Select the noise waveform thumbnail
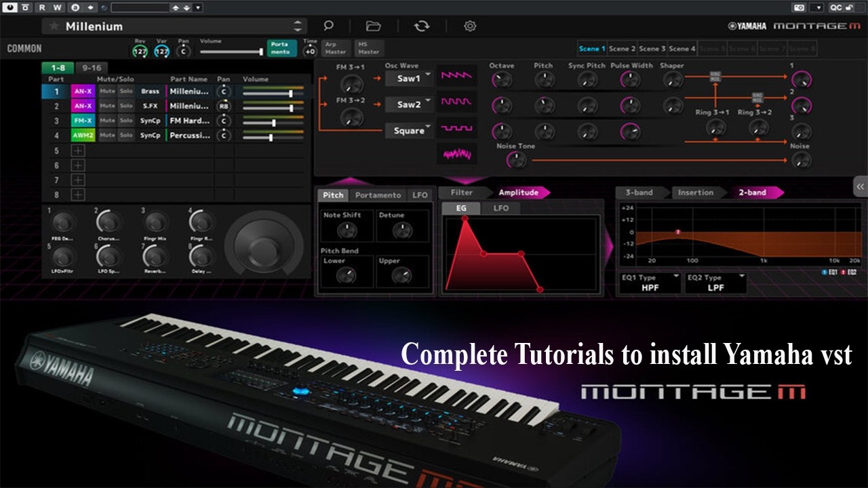The height and width of the screenshot is (488, 868). pyautogui.click(x=456, y=154)
